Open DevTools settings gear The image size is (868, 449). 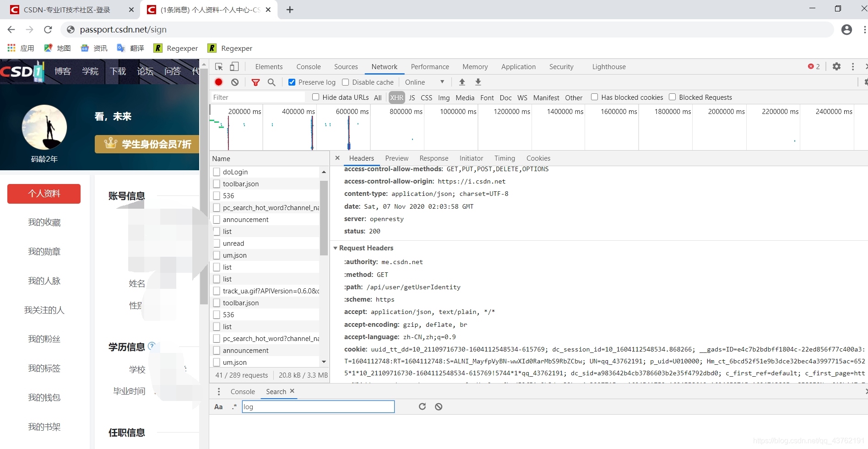[x=836, y=66]
